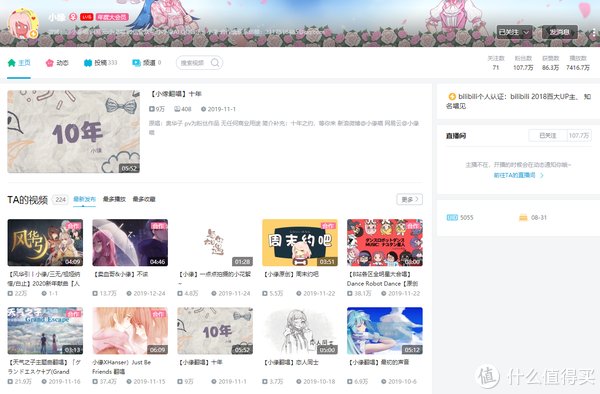
Task: Click the 播放数 7416.7万 stat
Action: coord(578,63)
